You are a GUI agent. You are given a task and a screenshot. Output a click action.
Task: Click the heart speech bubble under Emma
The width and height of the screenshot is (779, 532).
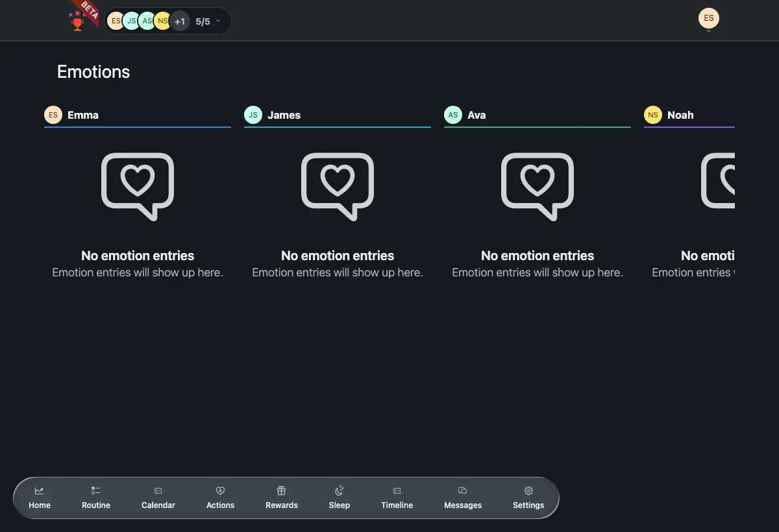pos(138,186)
